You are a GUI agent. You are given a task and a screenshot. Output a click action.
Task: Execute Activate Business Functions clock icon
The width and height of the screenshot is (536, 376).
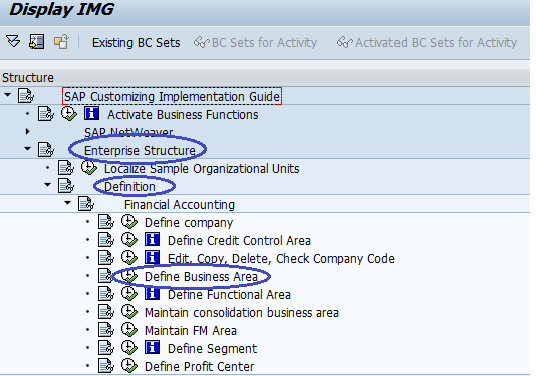coord(69,113)
